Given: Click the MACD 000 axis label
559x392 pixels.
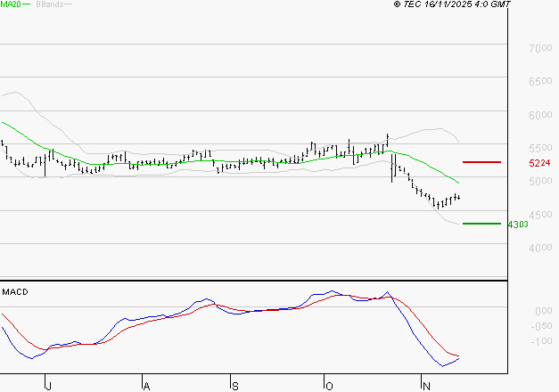Looking at the screenshot, I should point(544,311).
